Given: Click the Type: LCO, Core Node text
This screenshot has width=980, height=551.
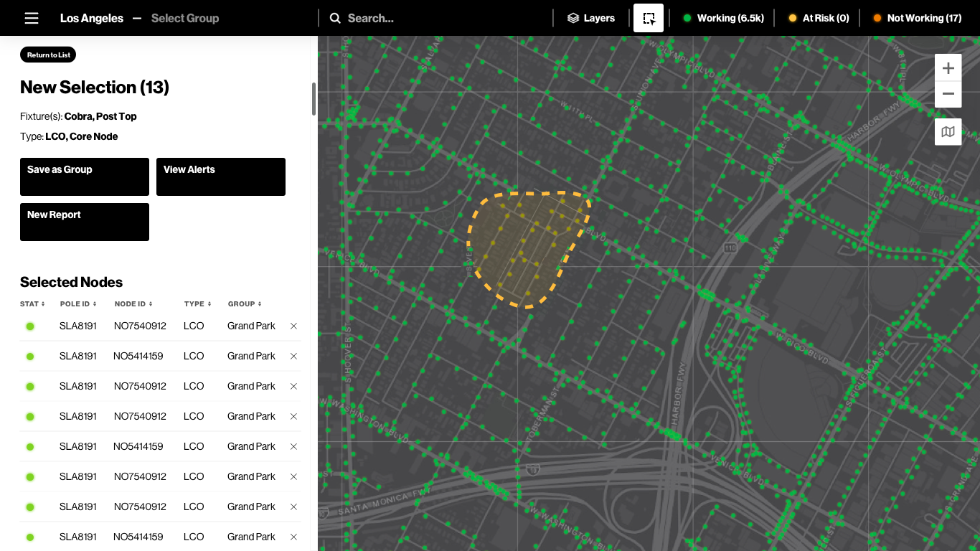Looking at the screenshot, I should pyautogui.click(x=69, y=136).
